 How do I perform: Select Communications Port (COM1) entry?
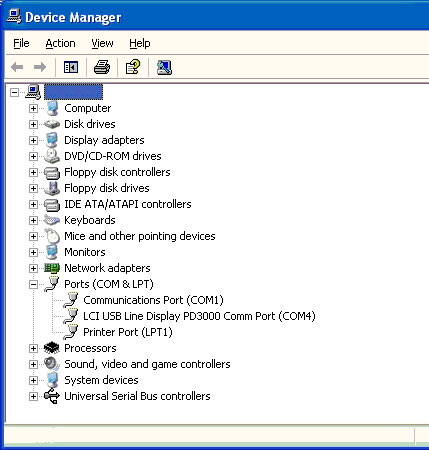(x=153, y=300)
